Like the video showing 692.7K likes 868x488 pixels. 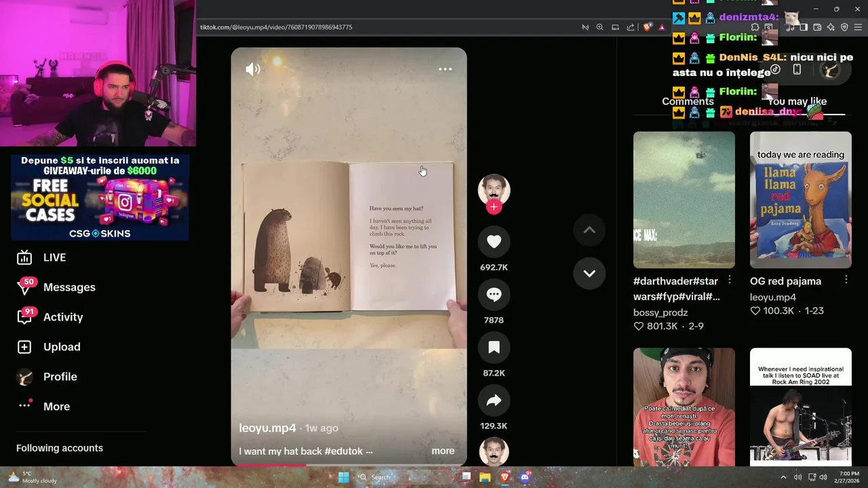(x=494, y=242)
